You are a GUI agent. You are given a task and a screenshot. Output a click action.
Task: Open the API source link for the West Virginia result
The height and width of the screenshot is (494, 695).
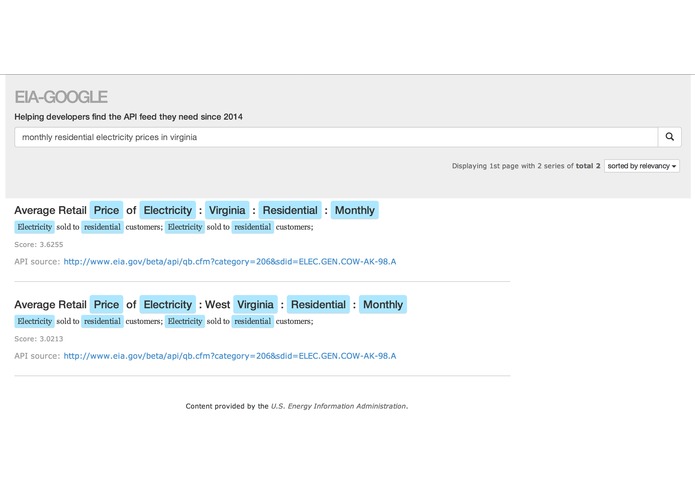click(230, 356)
